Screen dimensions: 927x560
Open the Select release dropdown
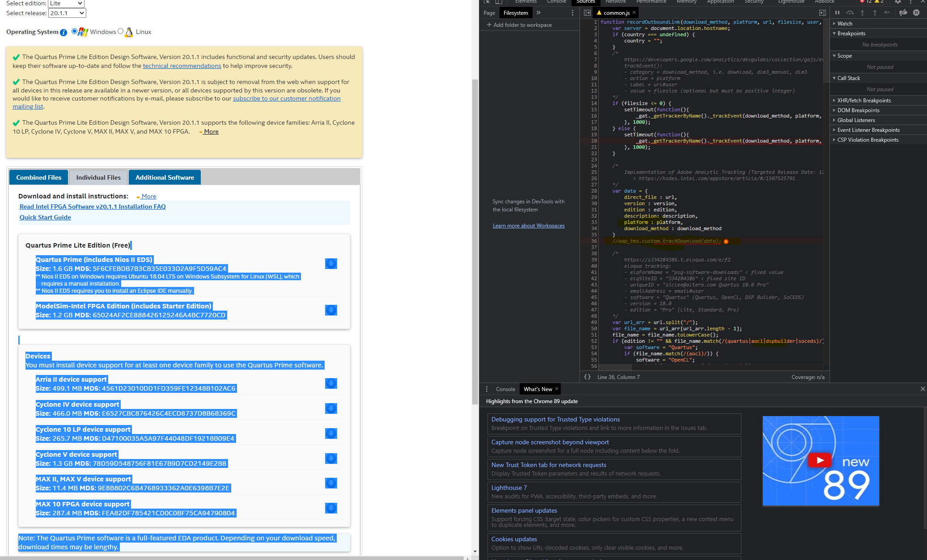[67, 13]
